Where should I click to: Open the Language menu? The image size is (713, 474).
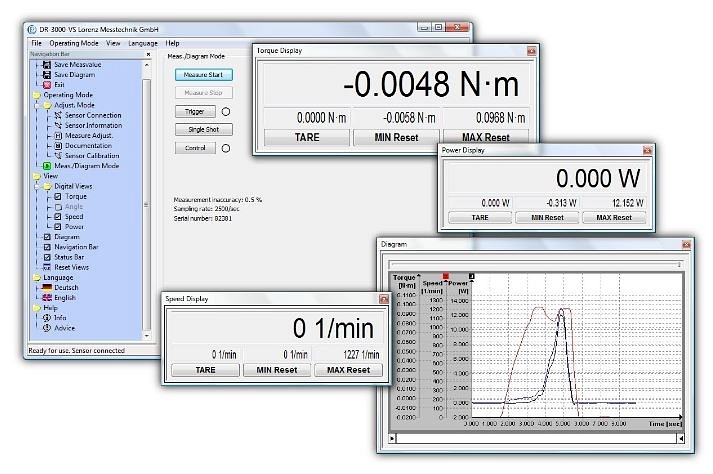coord(143,43)
